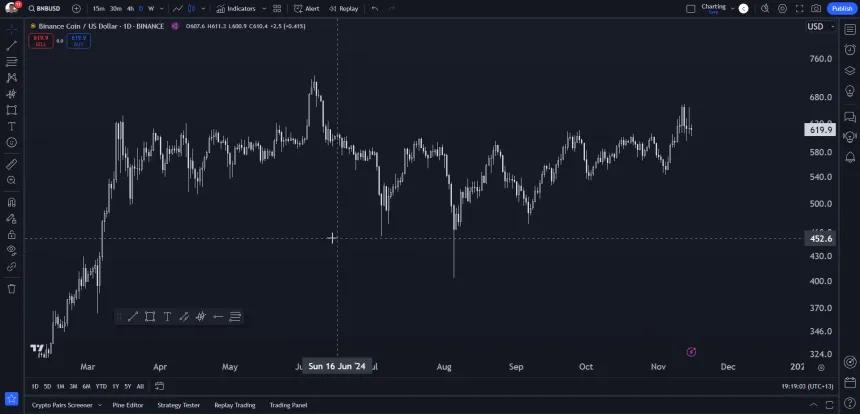The width and height of the screenshot is (860, 414).
Task: Select the 30m timeframe
Action: click(115, 9)
